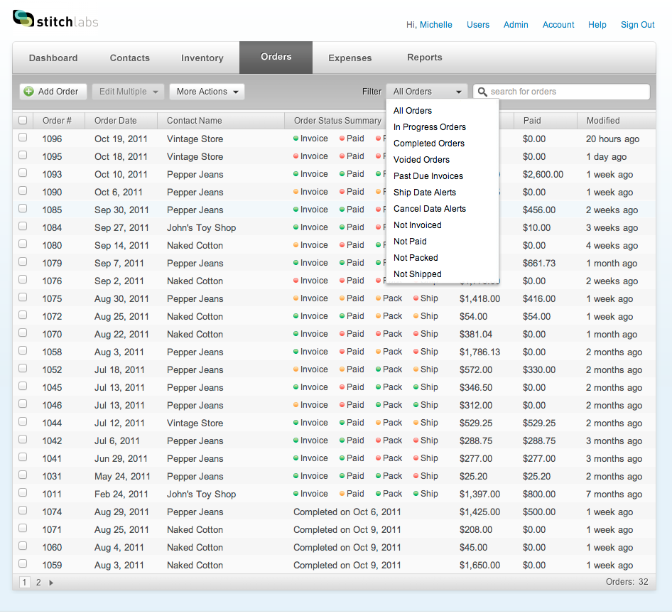Open the More Actions dropdown
The height and width of the screenshot is (616, 672).
coord(207,92)
